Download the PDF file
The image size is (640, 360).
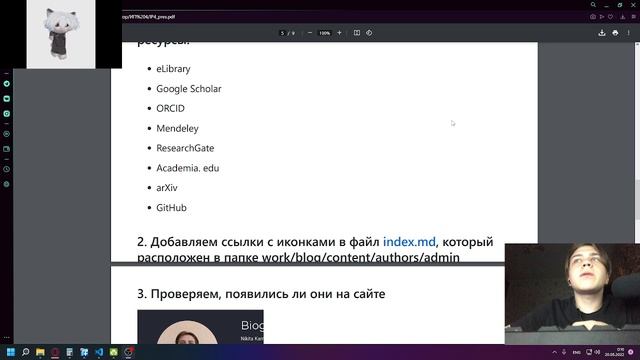(602, 33)
